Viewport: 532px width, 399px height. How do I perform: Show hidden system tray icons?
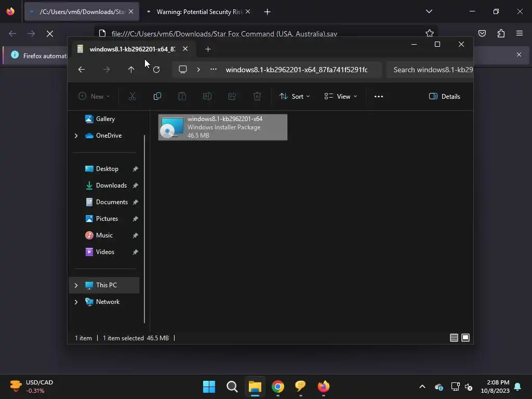coord(422,387)
